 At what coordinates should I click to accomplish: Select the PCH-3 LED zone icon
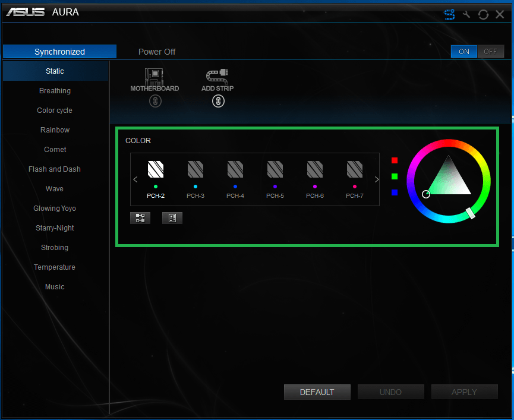click(x=195, y=169)
